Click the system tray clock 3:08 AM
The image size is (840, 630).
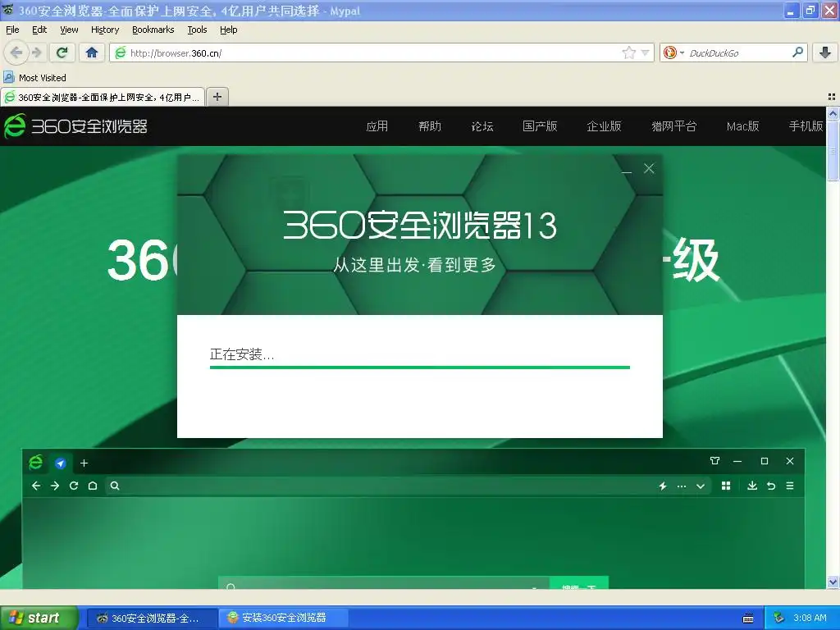point(810,619)
